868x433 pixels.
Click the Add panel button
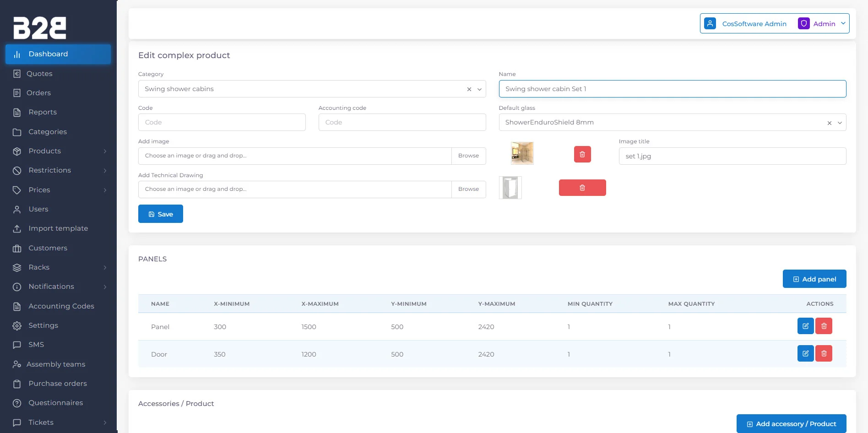(x=814, y=279)
